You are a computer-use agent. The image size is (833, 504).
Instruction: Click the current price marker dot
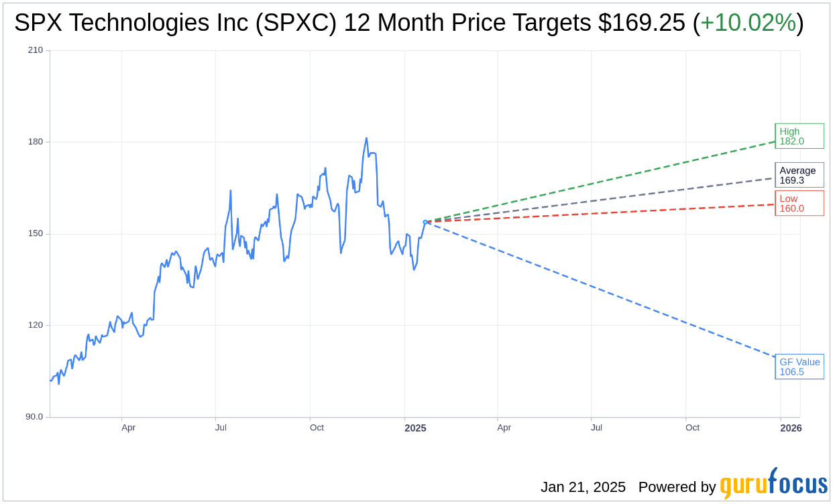point(425,222)
